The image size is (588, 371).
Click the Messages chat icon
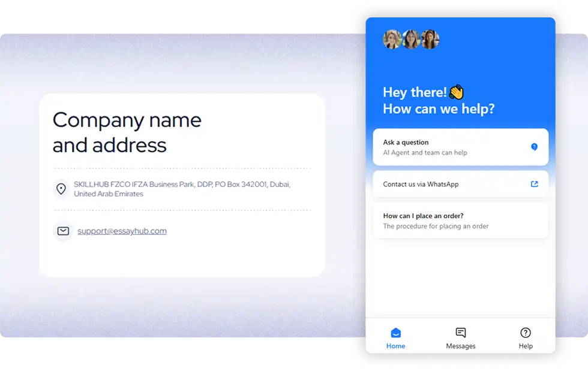(x=461, y=333)
